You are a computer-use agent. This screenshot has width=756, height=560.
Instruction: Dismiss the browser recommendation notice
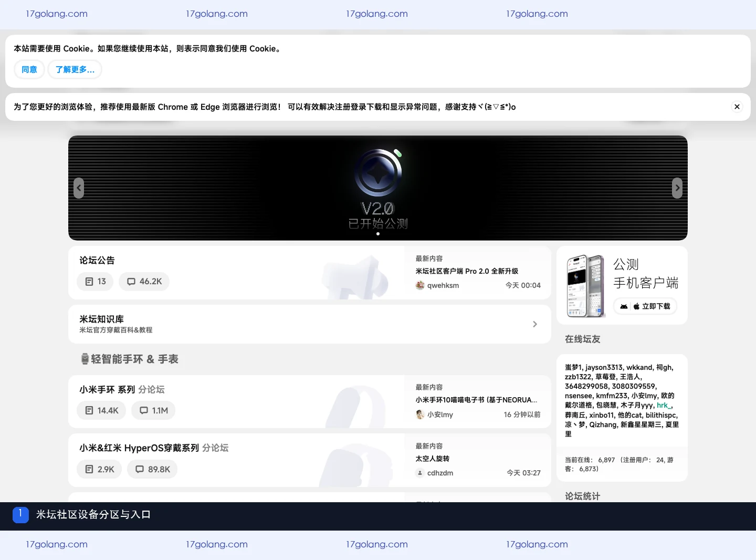pos(737,107)
